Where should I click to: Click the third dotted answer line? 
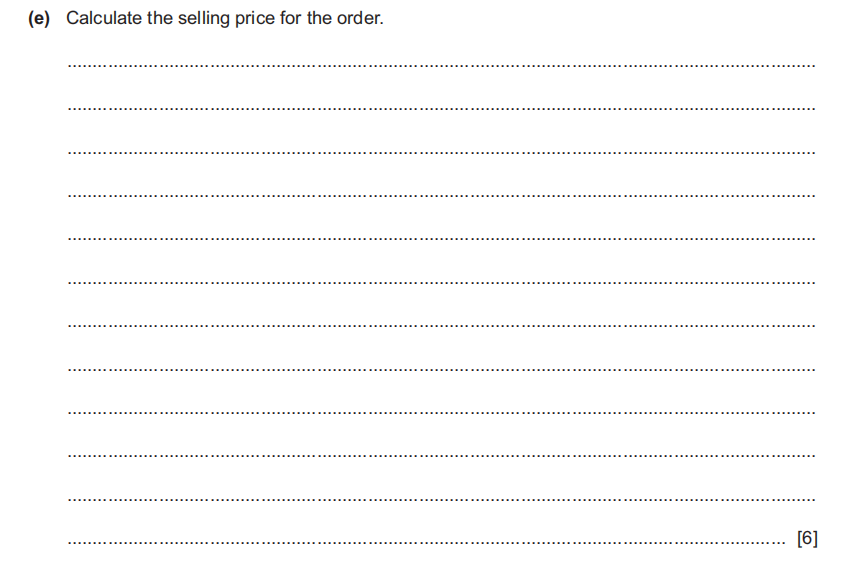click(x=440, y=153)
